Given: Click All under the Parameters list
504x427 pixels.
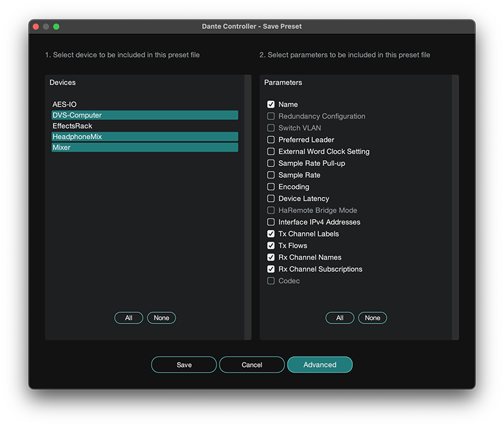Looking at the screenshot, I should click(340, 318).
